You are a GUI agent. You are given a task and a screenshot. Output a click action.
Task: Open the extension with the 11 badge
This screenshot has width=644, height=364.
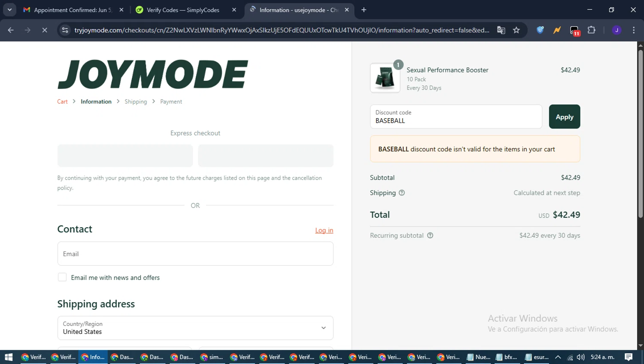coord(574,31)
